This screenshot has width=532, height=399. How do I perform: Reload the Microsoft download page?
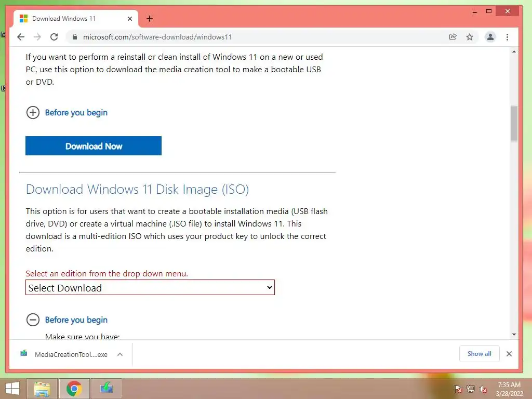coord(54,37)
